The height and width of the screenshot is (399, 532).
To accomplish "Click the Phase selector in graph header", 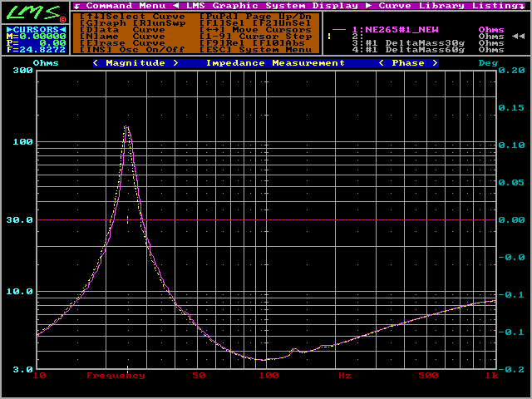I will tap(408, 63).
